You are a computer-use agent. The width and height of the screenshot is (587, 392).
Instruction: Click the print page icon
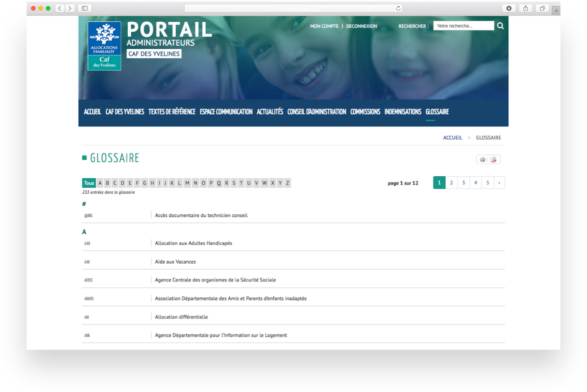pyautogui.click(x=482, y=160)
